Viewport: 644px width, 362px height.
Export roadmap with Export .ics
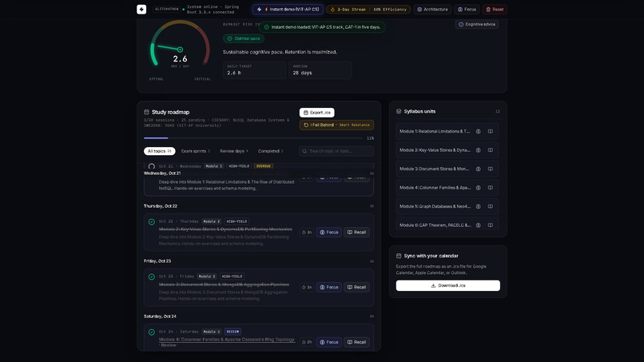pyautogui.click(x=316, y=113)
